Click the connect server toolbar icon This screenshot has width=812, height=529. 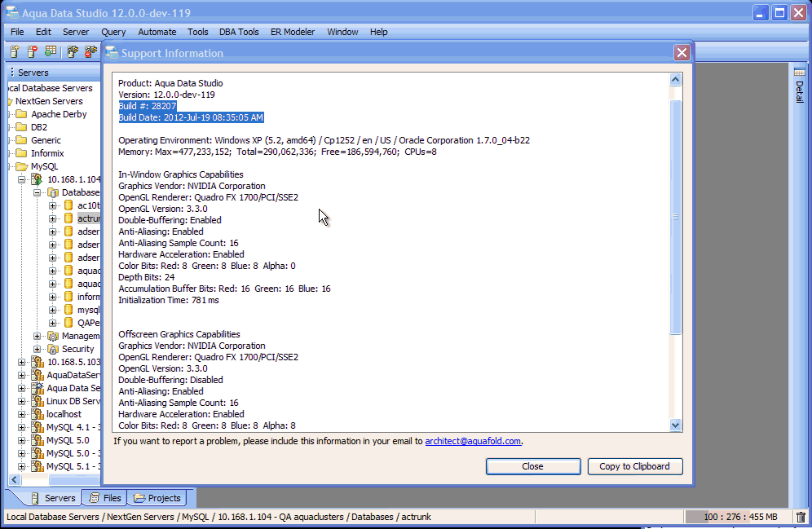pos(73,52)
